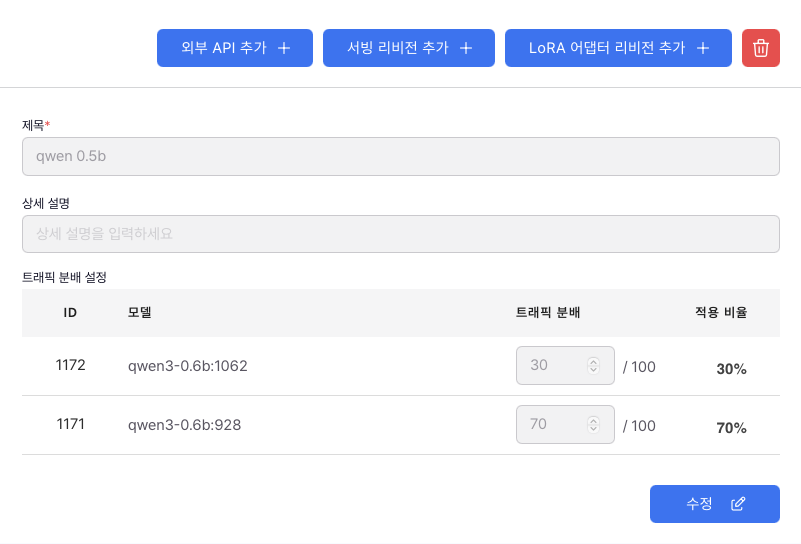Open the stepper arrows for qwen3-0.6b:928 traffic

click(593, 424)
